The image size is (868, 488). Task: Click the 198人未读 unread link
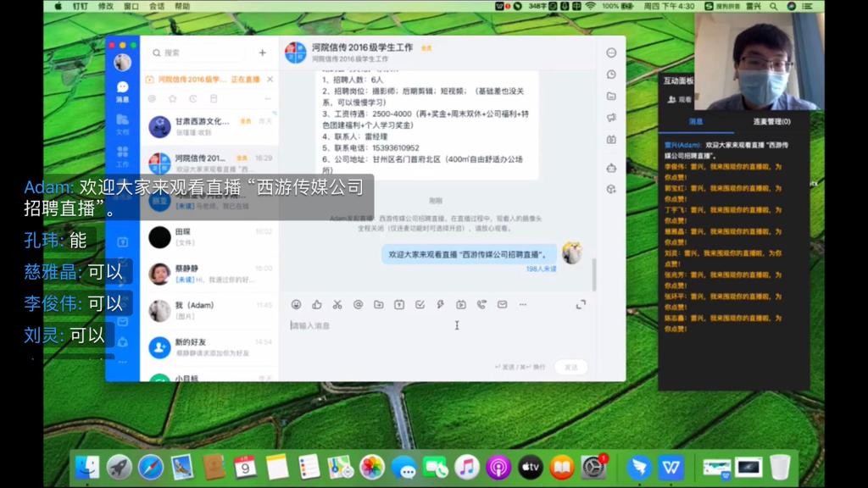pyautogui.click(x=541, y=269)
